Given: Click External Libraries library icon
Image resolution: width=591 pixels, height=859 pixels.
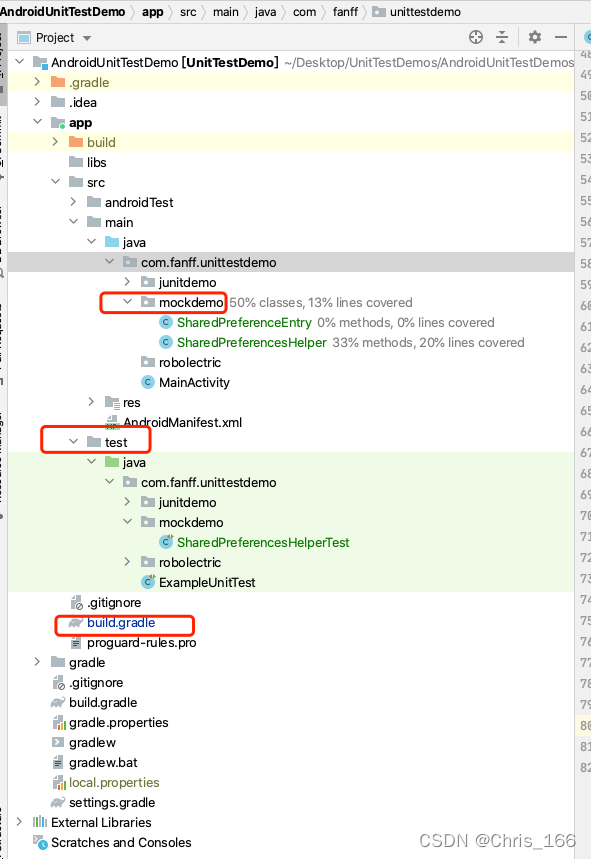Looking at the screenshot, I should point(39,822).
